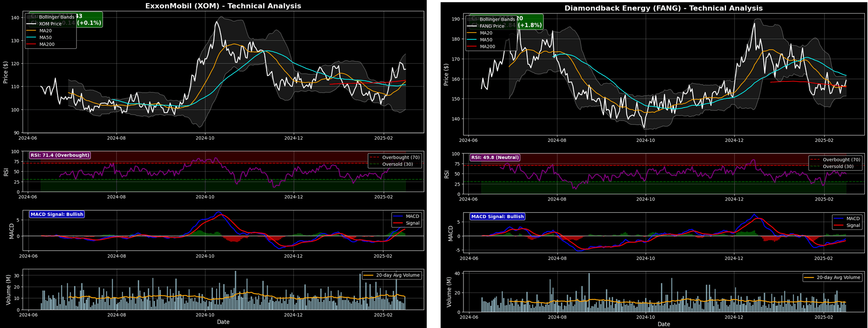Click MACD Signal Bullish label on FANG chart
This screenshot has height=328, width=868.
coord(497,217)
